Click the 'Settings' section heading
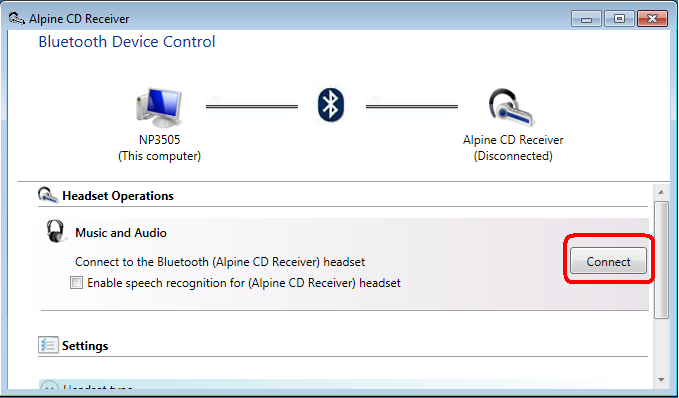 coord(85,346)
